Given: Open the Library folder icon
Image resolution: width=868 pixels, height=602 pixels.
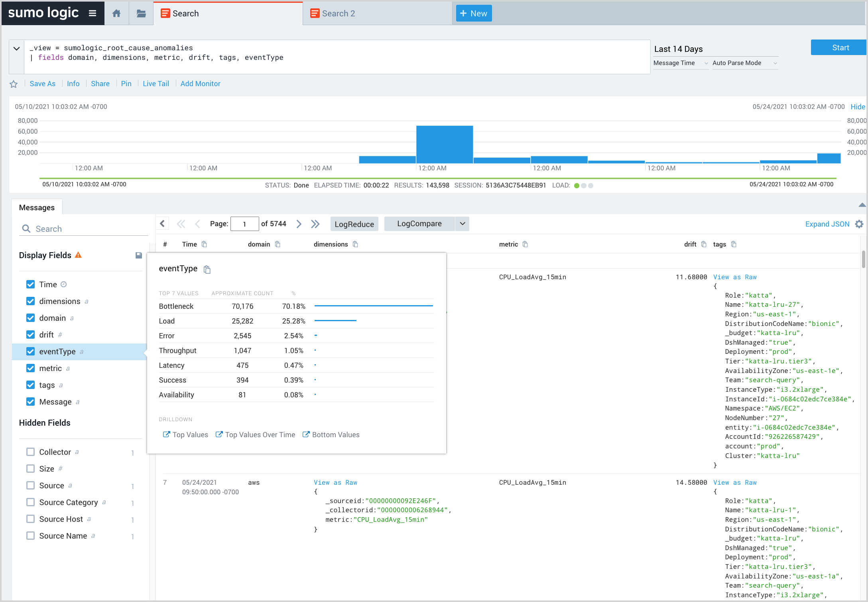Looking at the screenshot, I should point(141,14).
